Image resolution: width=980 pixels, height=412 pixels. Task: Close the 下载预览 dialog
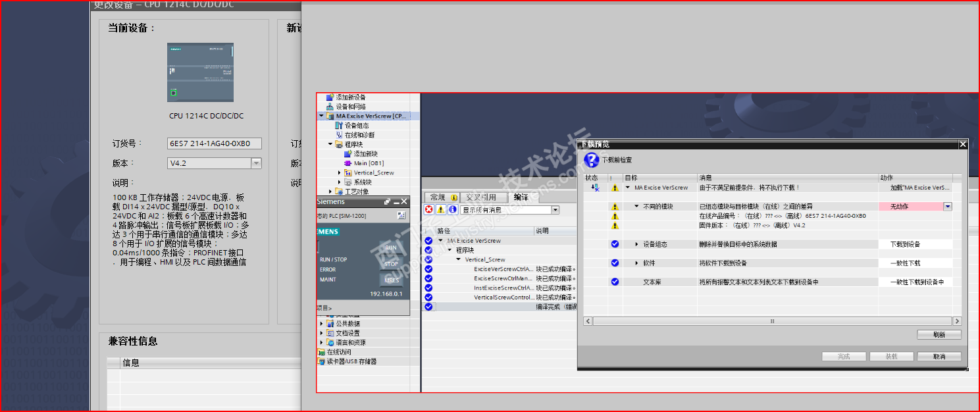pos(963,144)
